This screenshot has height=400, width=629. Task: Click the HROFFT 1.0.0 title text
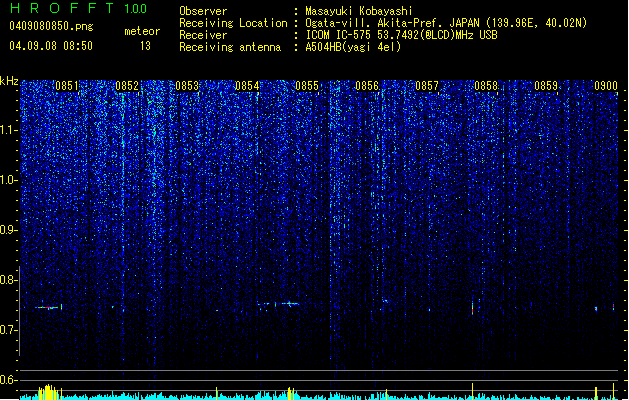79,8
